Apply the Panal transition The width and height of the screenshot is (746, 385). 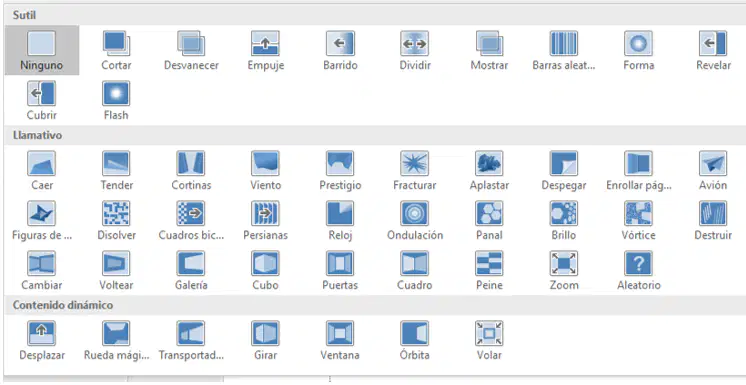[489, 220]
